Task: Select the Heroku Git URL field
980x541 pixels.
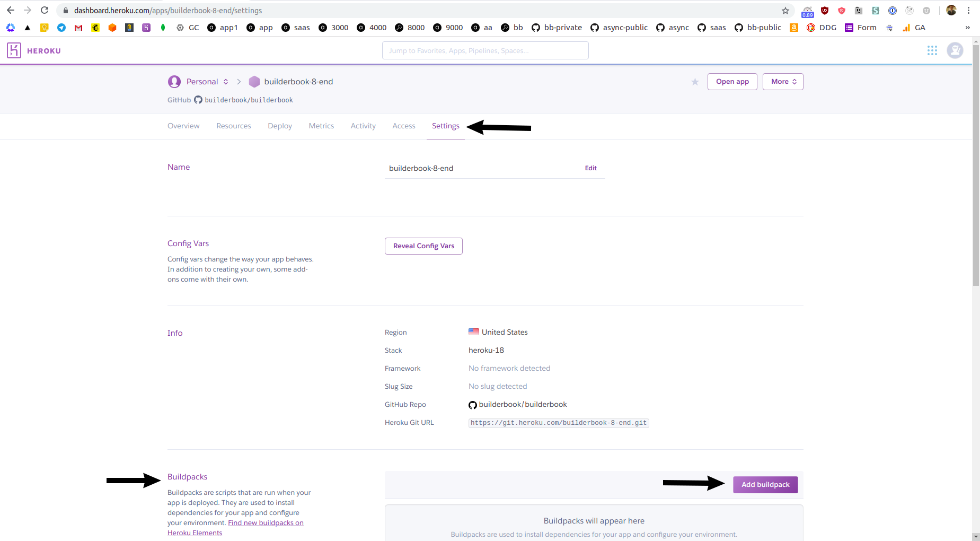Action: point(559,423)
